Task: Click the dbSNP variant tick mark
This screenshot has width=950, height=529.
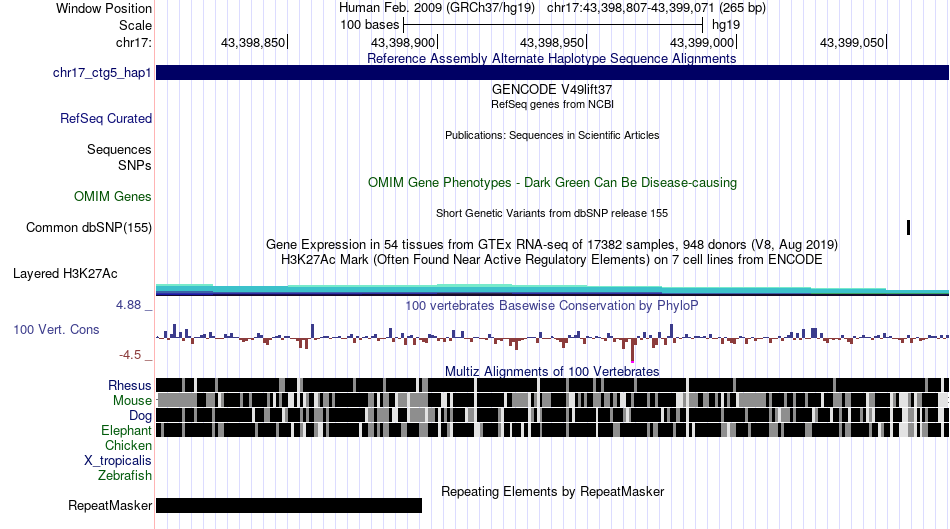Action: (x=908, y=228)
